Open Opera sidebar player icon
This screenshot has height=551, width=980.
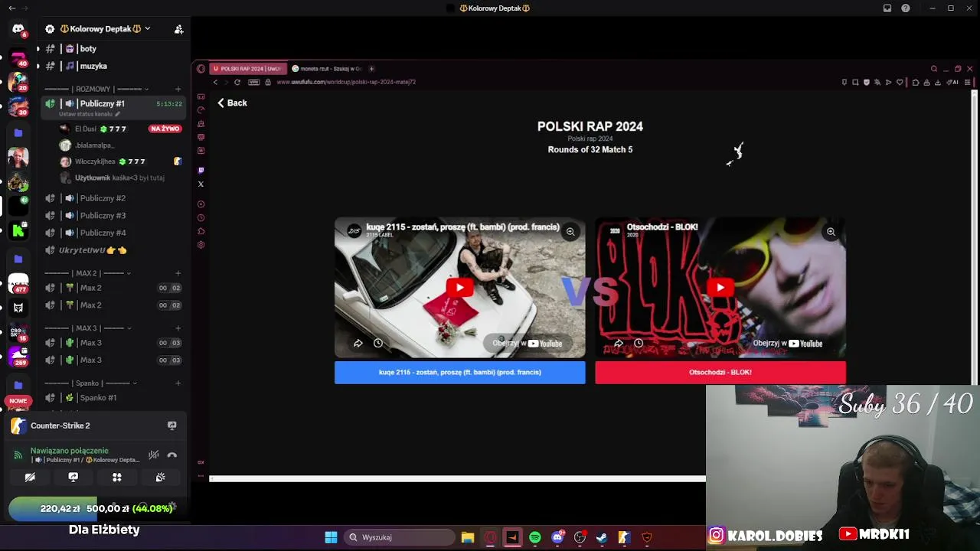tap(201, 204)
